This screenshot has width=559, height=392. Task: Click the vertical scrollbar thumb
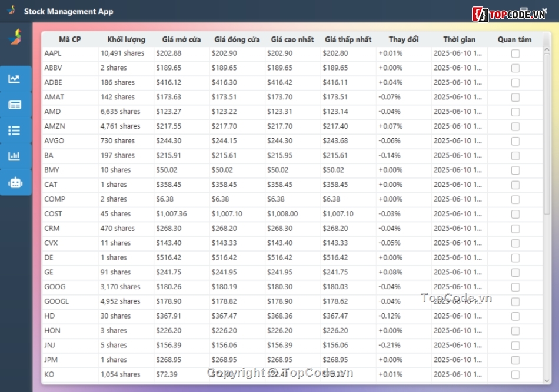[547, 133]
